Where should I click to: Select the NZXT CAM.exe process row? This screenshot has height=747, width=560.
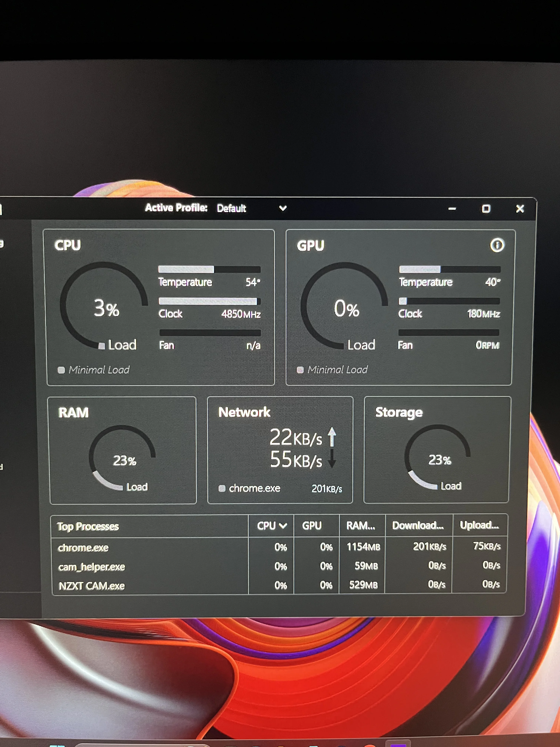tap(91, 586)
